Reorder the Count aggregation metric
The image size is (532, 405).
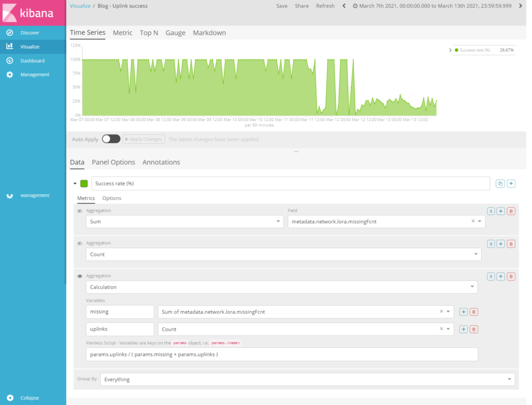[491, 244]
